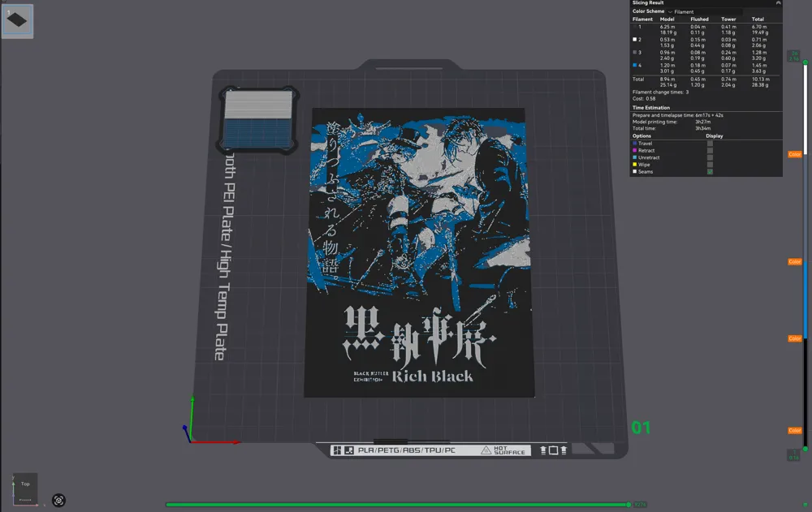
Task: Click the fit camera view icon
Action: [58, 501]
